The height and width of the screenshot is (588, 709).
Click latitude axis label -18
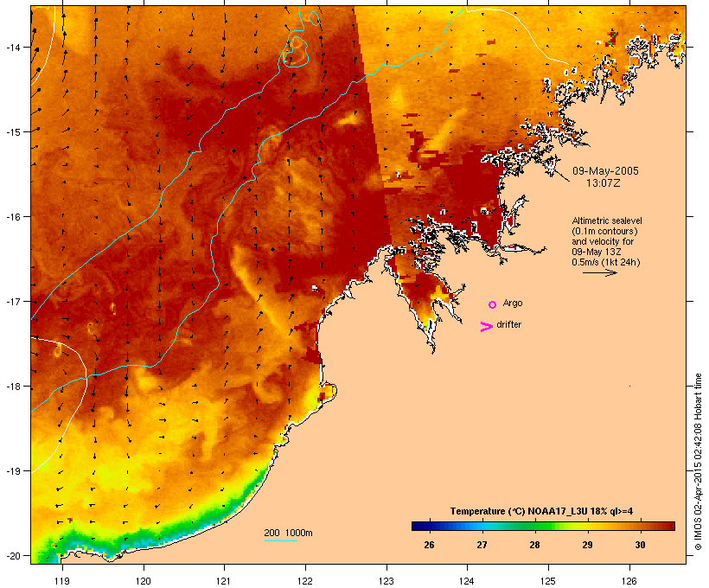pyautogui.click(x=12, y=387)
